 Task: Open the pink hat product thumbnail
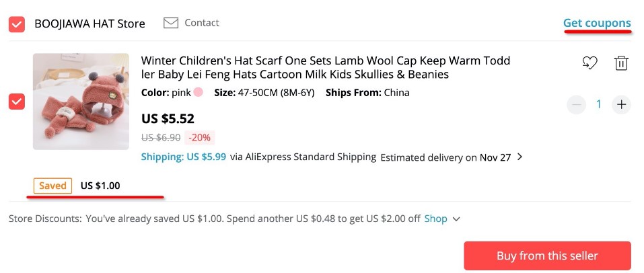[x=81, y=102]
